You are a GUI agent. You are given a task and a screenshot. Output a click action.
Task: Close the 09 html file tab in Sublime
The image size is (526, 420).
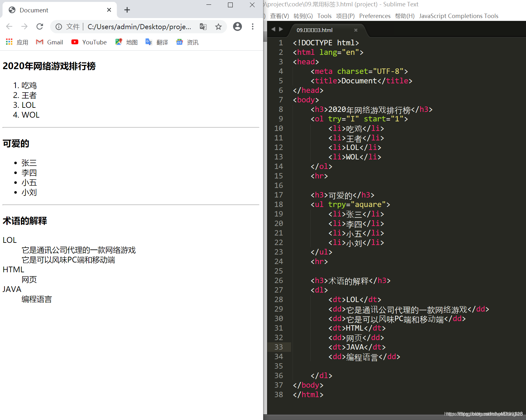pyautogui.click(x=356, y=30)
